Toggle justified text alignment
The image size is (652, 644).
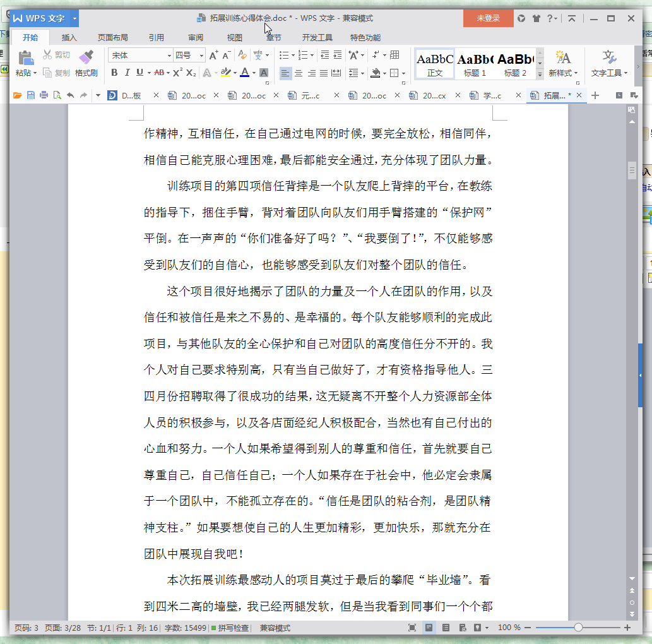(324, 73)
